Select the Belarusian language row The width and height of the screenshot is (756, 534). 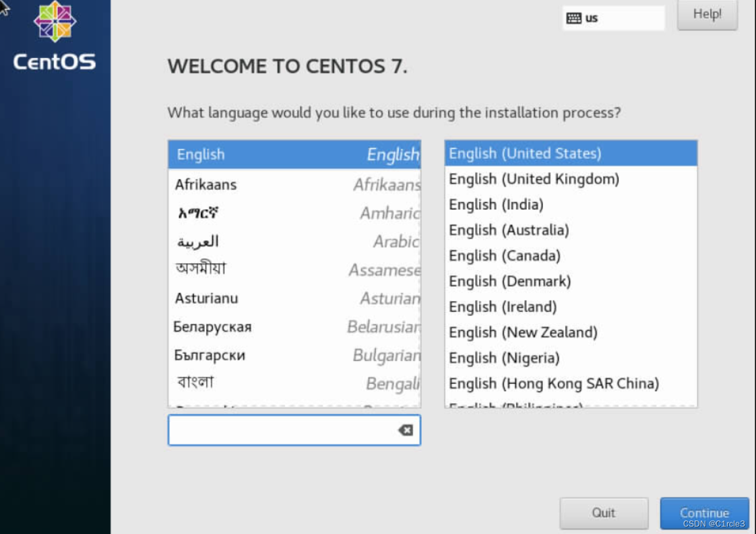coord(294,327)
